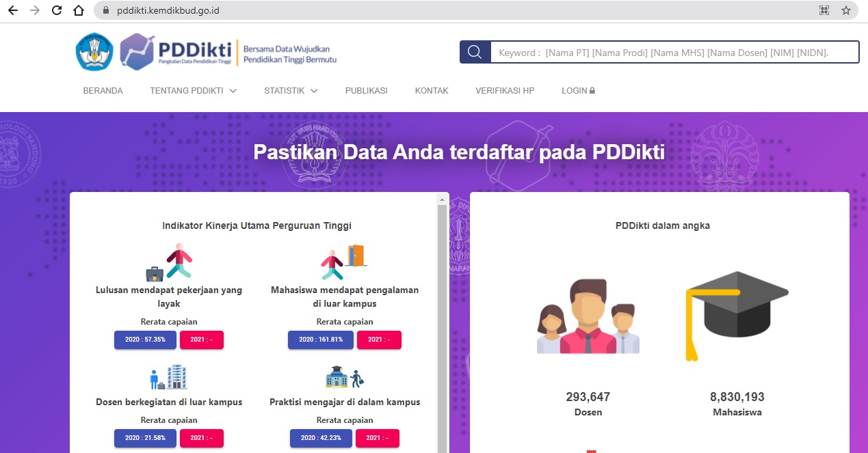The height and width of the screenshot is (453, 868).
Task: Click the browser forward arrow
Action: [35, 10]
